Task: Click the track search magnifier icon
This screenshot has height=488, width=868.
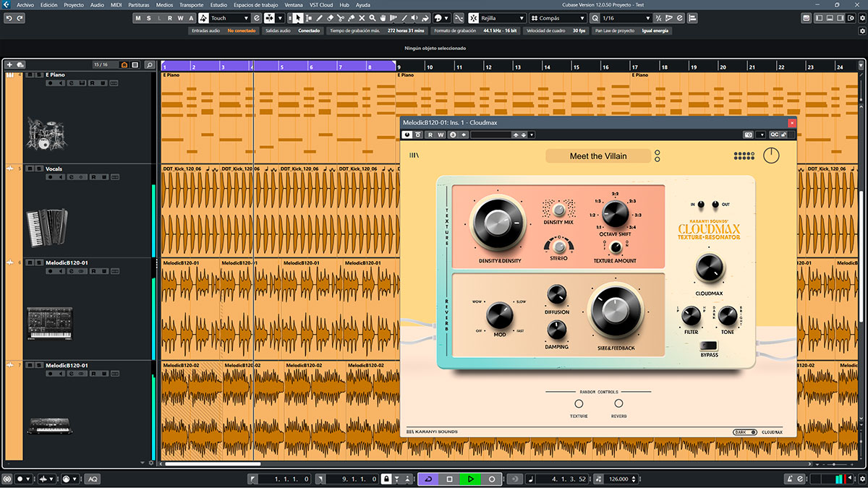Action: pyautogui.click(x=150, y=65)
